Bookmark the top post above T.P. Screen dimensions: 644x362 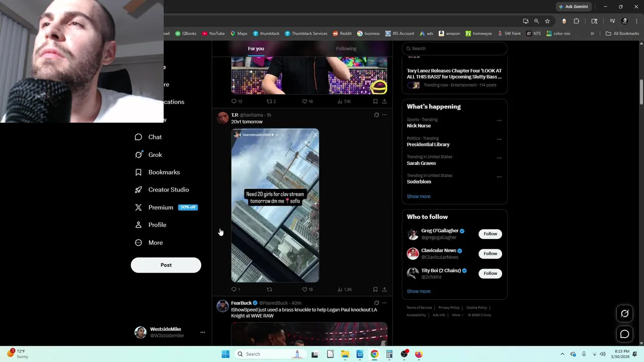point(375,101)
